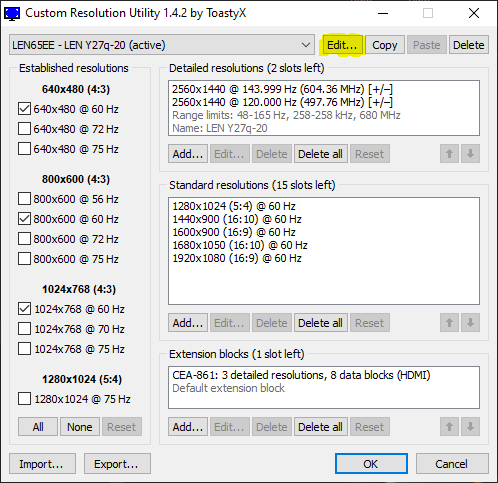498x483 pixels.
Task: Add a new detailed resolution
Action: pos(188,154)
